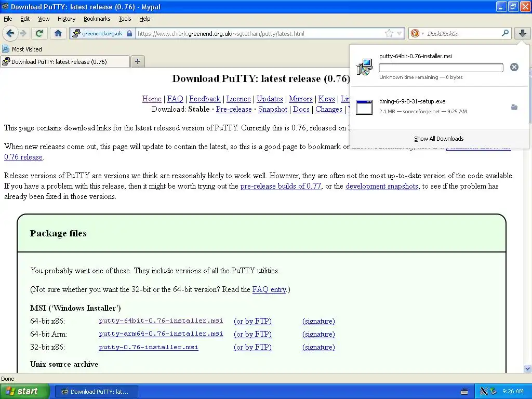Click the Xming X tray icon
The image size is (532, 399).
(x=484, y=392)
